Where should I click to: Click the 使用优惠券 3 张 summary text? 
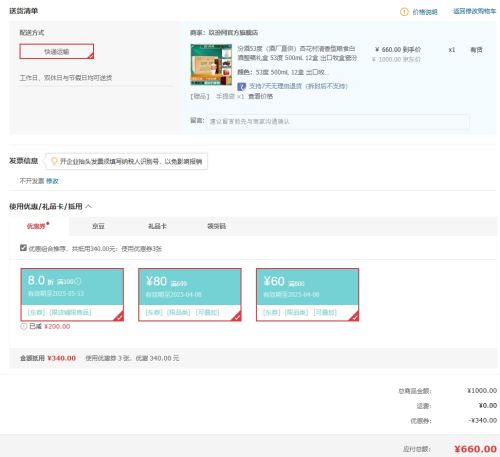pyautogui.click(x=132, y=358)
